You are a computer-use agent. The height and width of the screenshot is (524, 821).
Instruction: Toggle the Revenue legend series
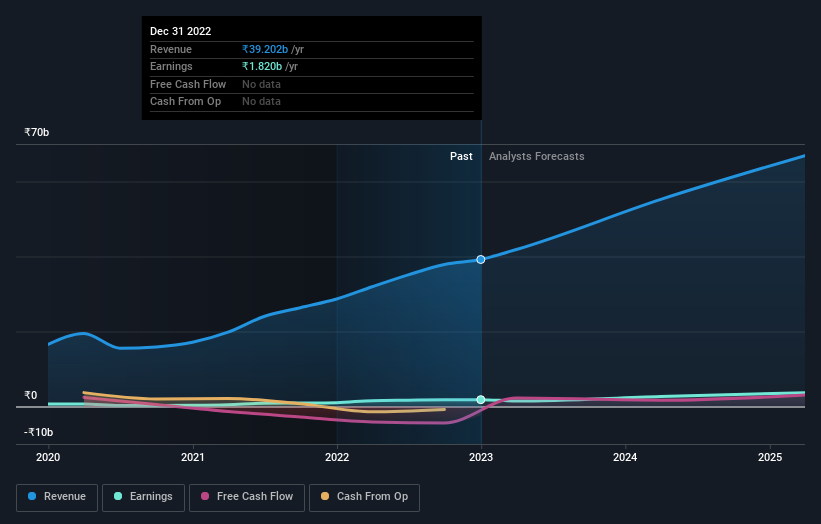click(x=57, y=497)
